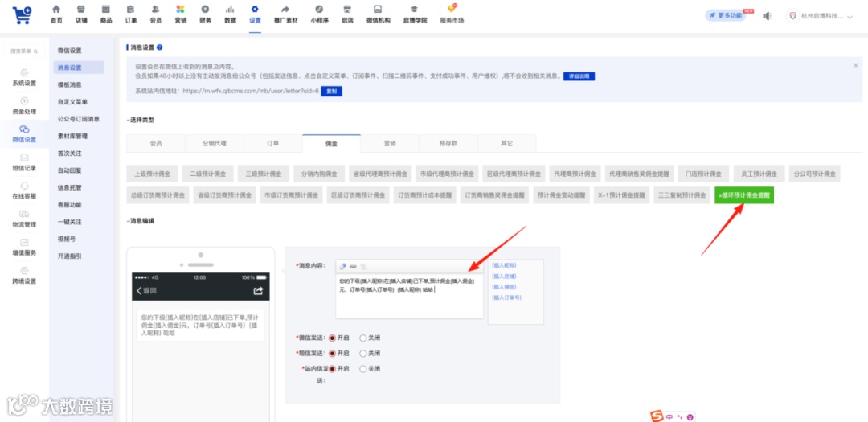This screenshot has height=422, width=868.
Task: Open 增值服务 in the left sidebar
Action: click(x=24, y=247)
